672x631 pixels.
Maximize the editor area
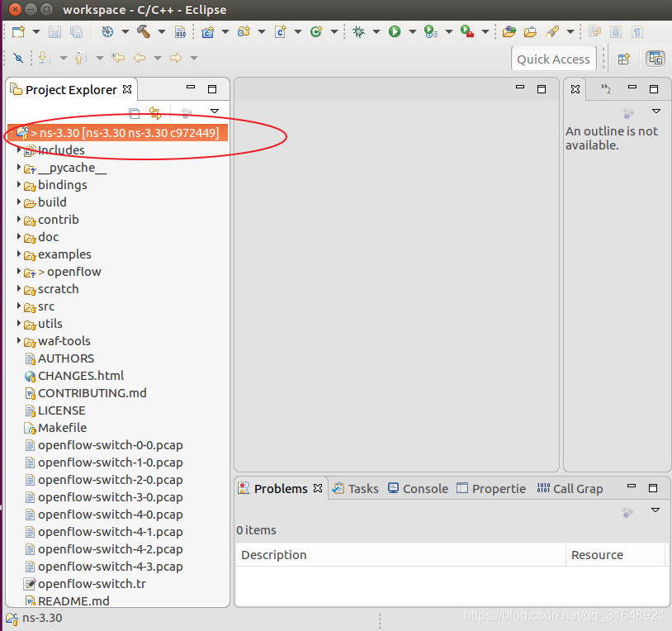click(542, 88)
